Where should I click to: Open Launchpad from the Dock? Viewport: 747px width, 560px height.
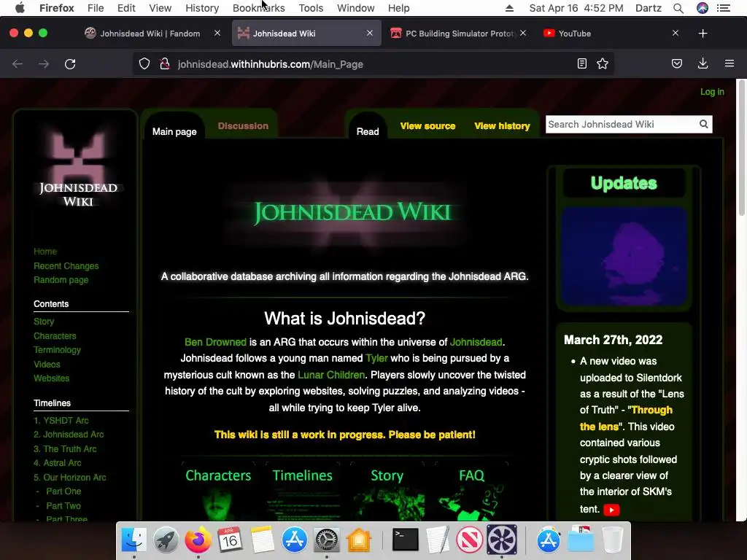[166, 540]
